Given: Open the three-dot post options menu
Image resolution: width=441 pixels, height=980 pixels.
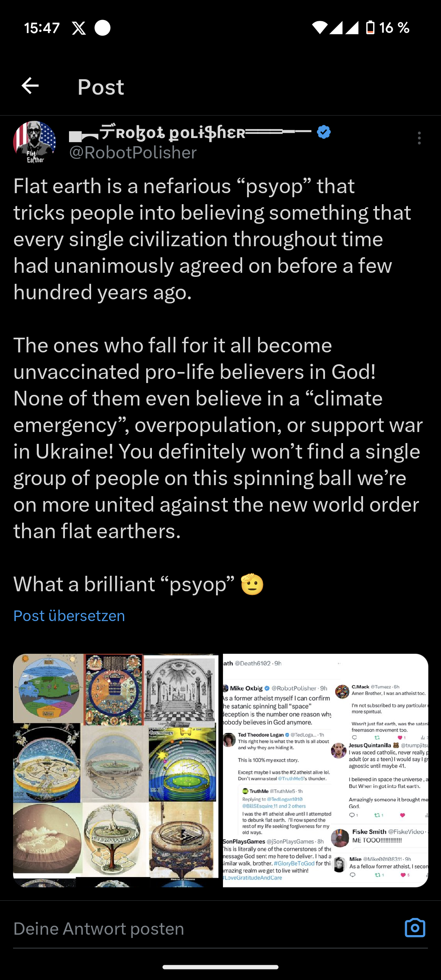Looking at the screenshot, I should [x=419, y=138].
